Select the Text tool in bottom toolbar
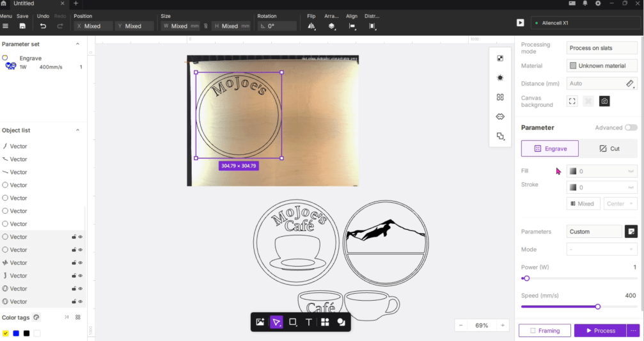The width and height of the screenshot is (644, 341). click(x=309, y=322)
